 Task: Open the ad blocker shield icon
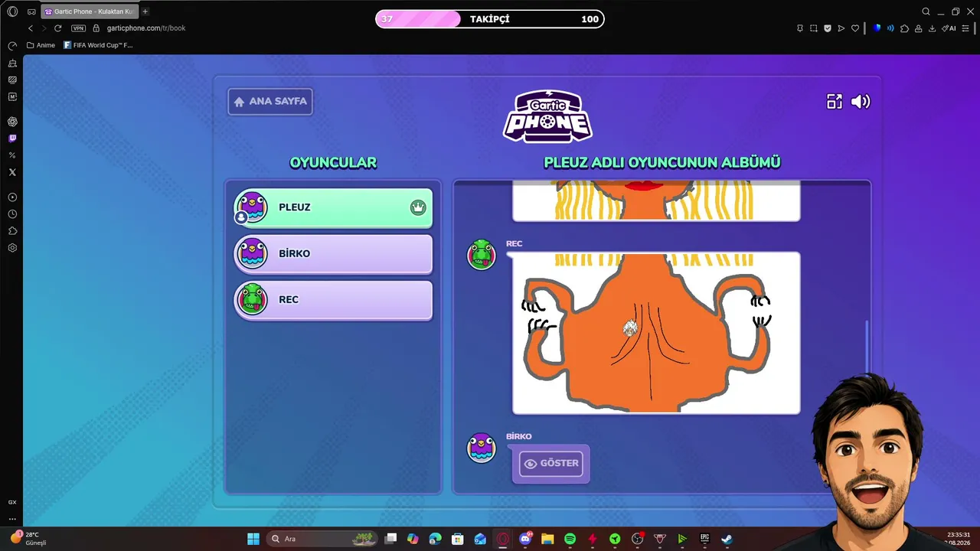(x=828, y=28)
